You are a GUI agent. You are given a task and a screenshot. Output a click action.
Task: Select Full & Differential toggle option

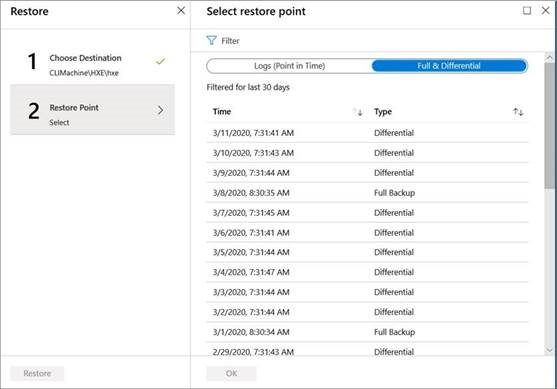(449, 66)
